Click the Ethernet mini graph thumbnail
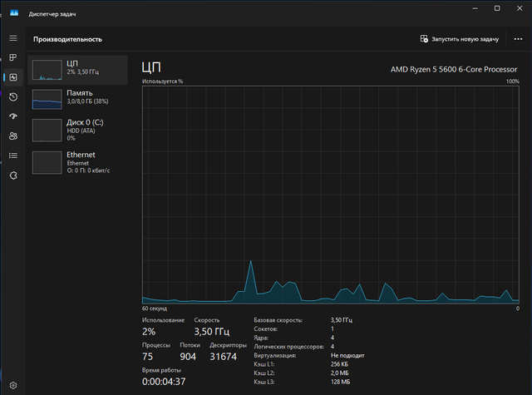 [x=47, y=162]
